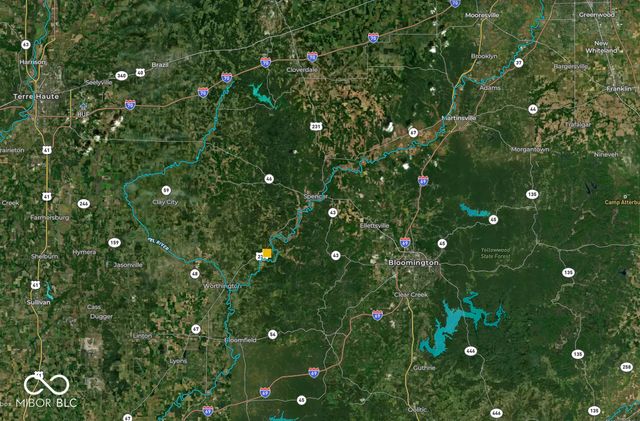Click the route 67 shield near Martinsville
The height and width of the screenshot is (421, 640).
pyautogui.click(x=413, y=133)
